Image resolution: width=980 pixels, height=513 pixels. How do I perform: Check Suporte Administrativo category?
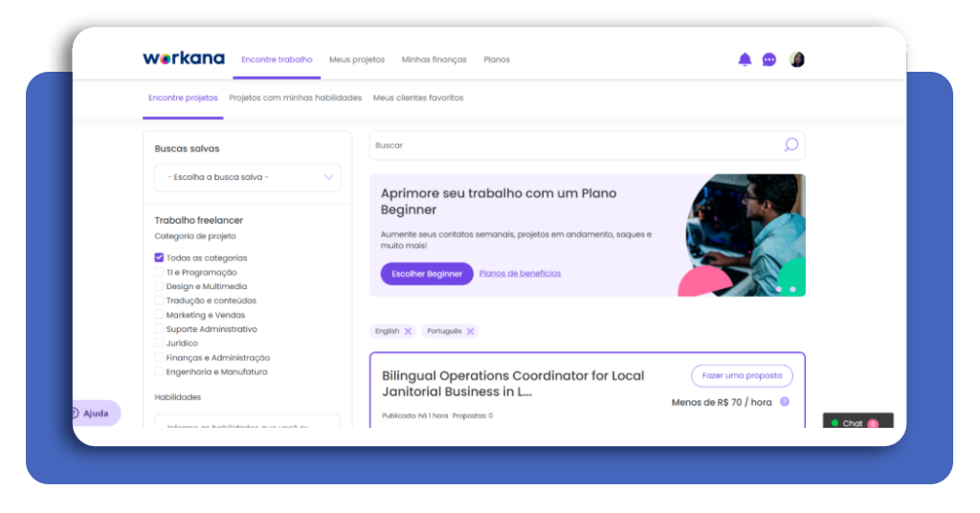pos(159,328)
